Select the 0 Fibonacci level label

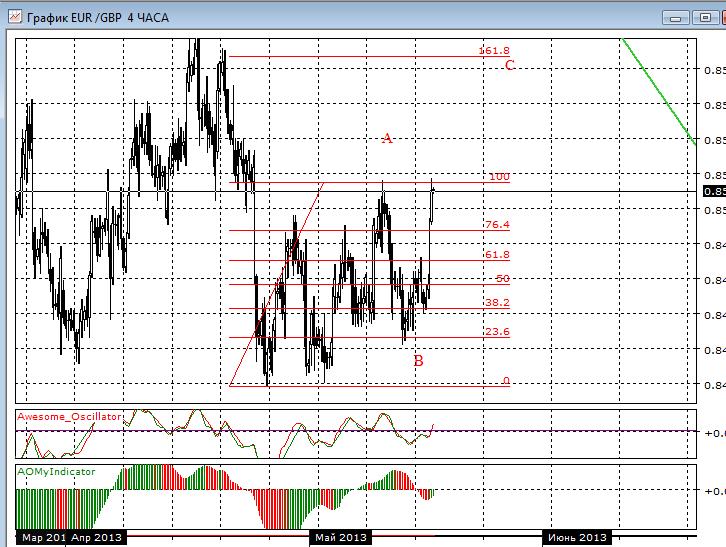506,380
